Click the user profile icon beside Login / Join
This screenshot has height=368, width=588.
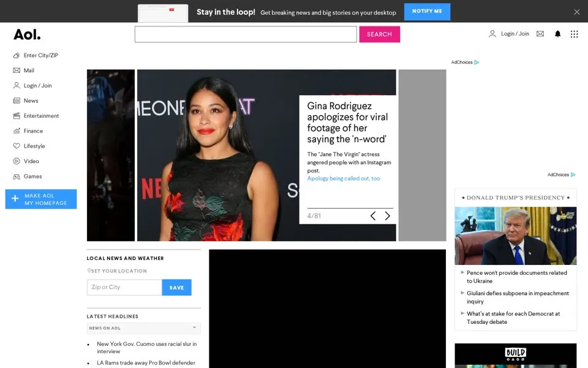click(492, 34)
